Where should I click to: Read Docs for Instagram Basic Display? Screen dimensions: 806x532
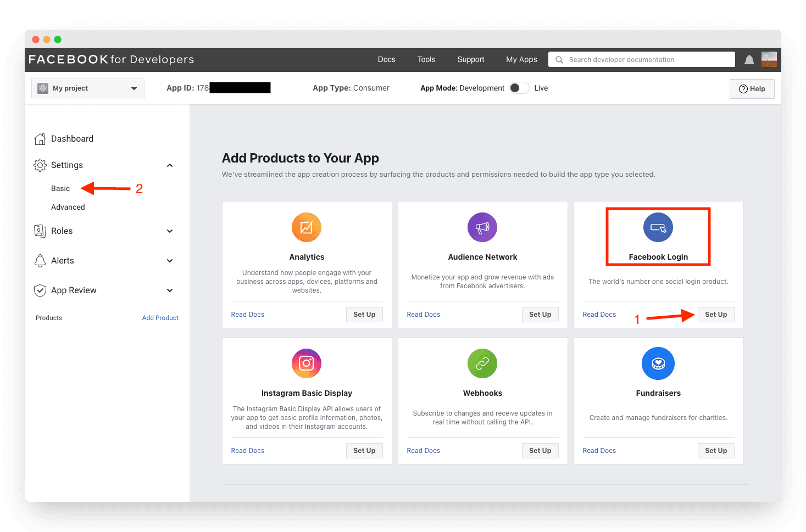point(248,451)
